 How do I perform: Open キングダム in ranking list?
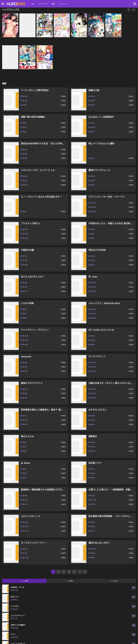coord(15,606)
